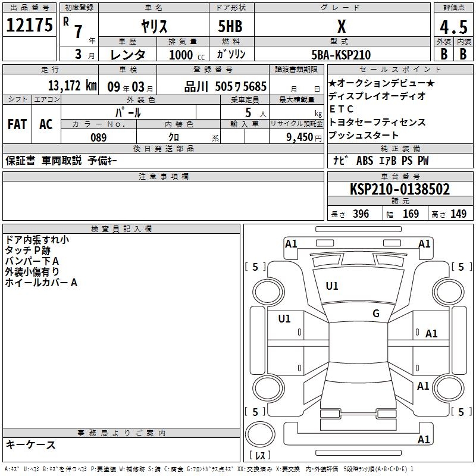Click キーケース in office notice
Image resolution: width=476 pixels, height=476 pixels.
[x=30, y=445]
